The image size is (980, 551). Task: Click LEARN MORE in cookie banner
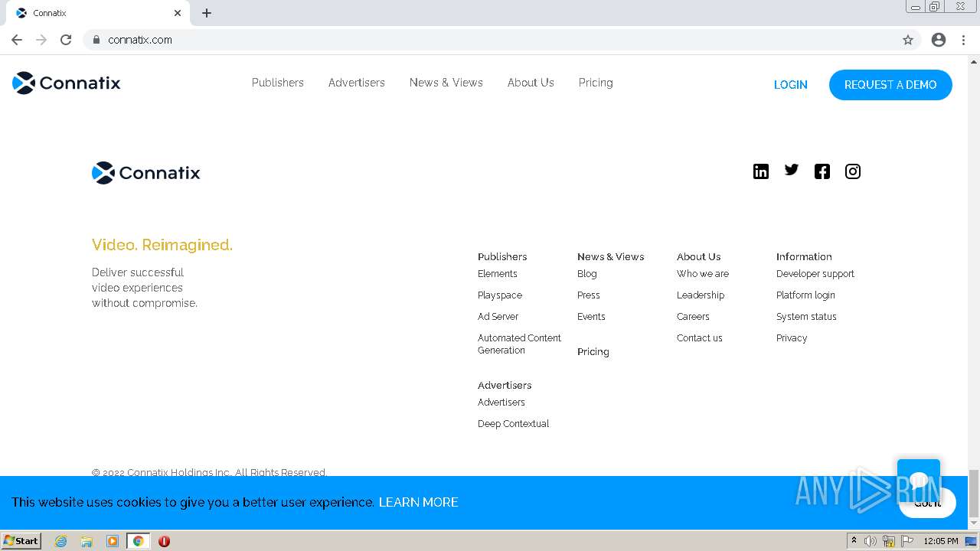[419, 502]
